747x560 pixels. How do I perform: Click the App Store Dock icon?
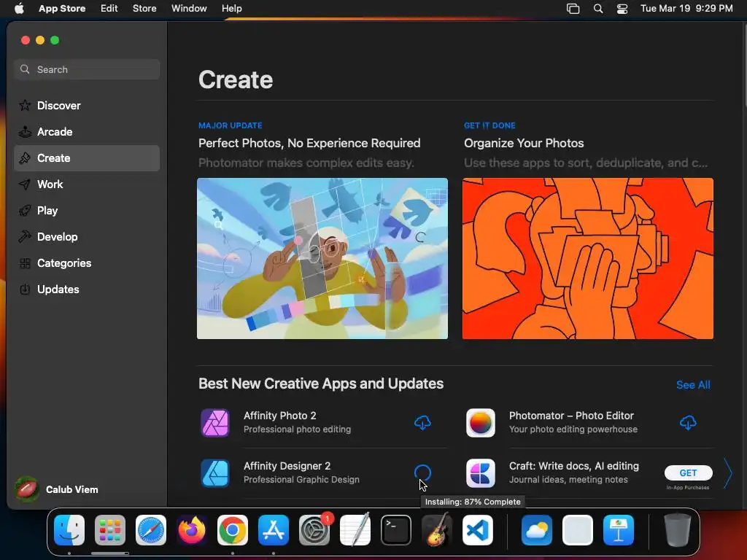[274, 530]
